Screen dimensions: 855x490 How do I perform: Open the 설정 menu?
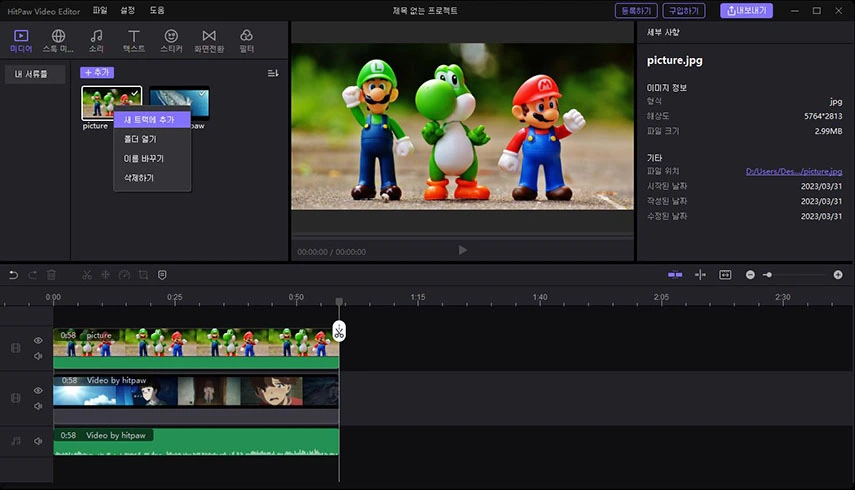coord(128,10)
